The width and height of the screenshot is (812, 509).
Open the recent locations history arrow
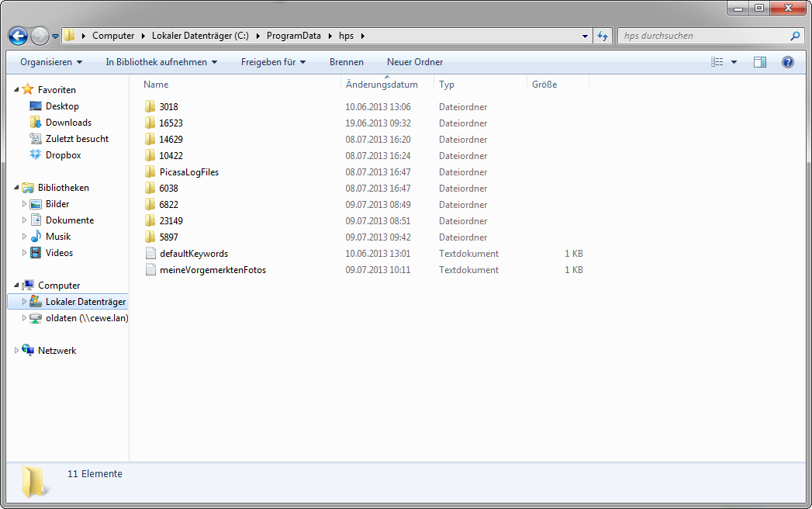pyautogui.click(x=55, y=36)
